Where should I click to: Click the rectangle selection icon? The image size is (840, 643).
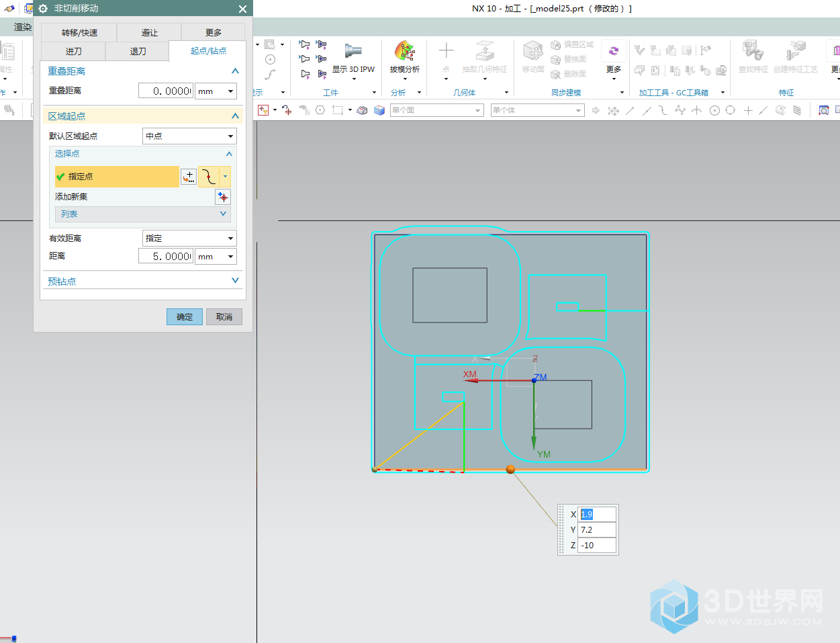[338, 110]
